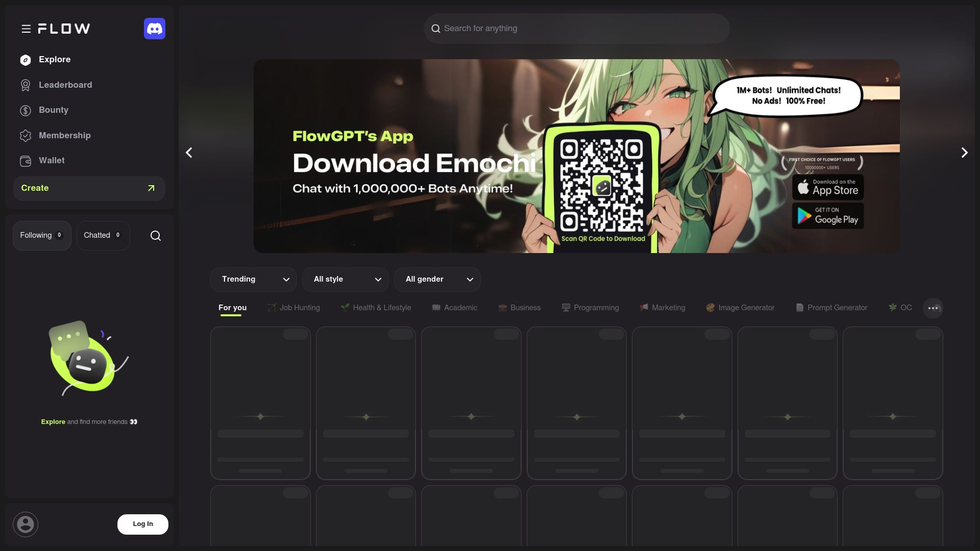Viewport: 980px width, 551px height.
Task: Open the Trending sort dropdown
Action: click(x=253, y=279)
